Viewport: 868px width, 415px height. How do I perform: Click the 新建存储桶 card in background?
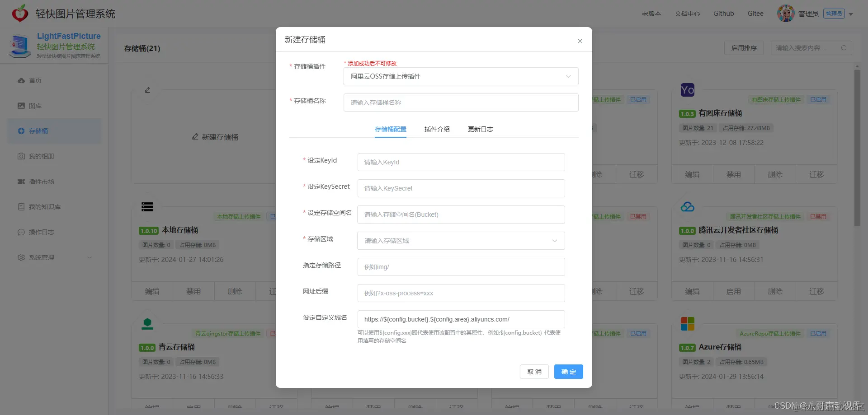[215, 137]
